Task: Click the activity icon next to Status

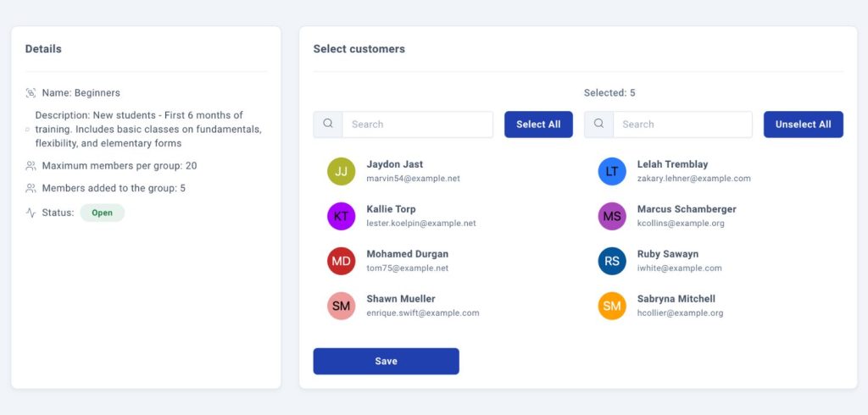Action: (31, 213)
